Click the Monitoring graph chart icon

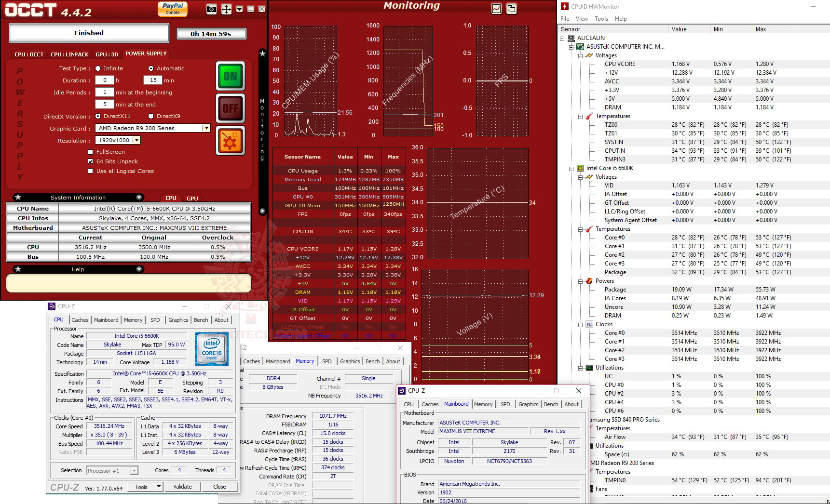coord(496,9)
